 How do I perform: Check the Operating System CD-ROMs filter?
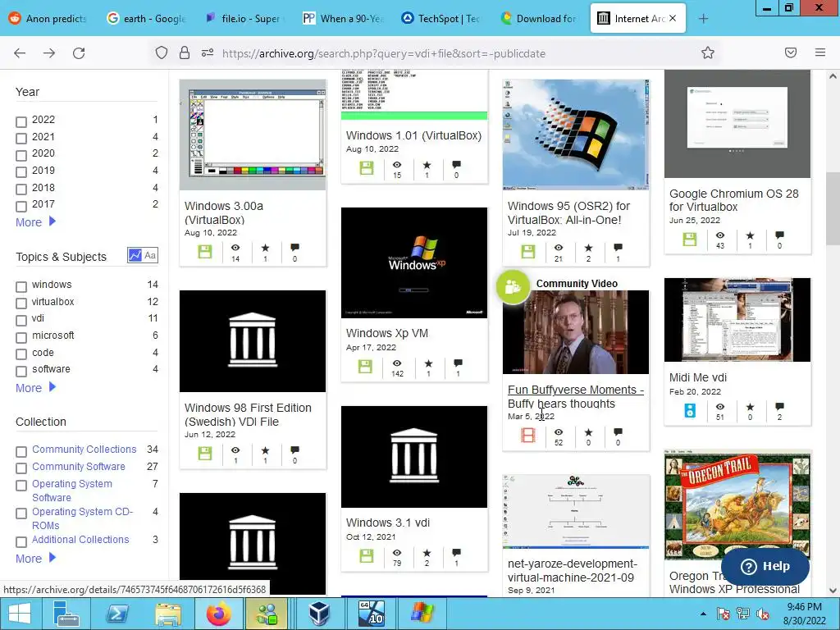point(21,514)
